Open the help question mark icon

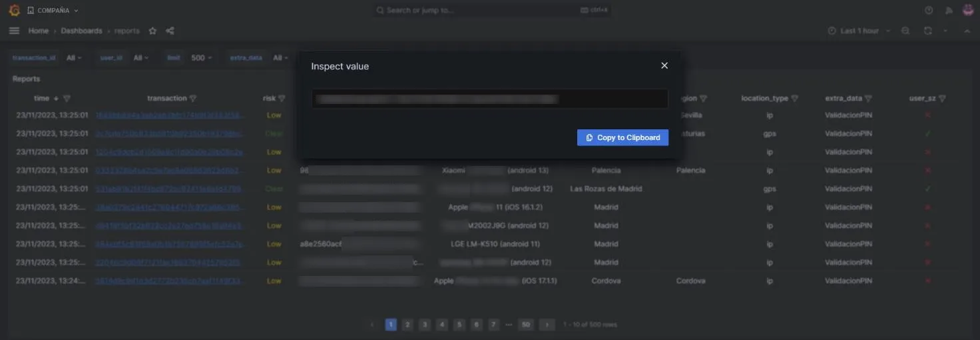929,11
